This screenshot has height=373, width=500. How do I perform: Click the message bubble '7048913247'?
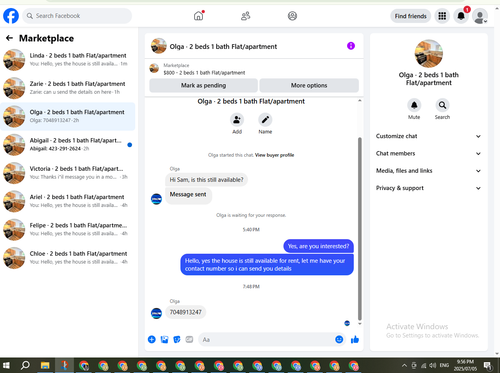pos(186,312)
